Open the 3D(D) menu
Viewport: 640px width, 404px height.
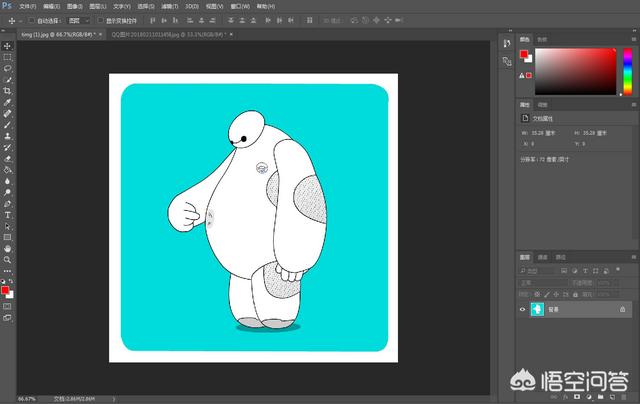192,7
